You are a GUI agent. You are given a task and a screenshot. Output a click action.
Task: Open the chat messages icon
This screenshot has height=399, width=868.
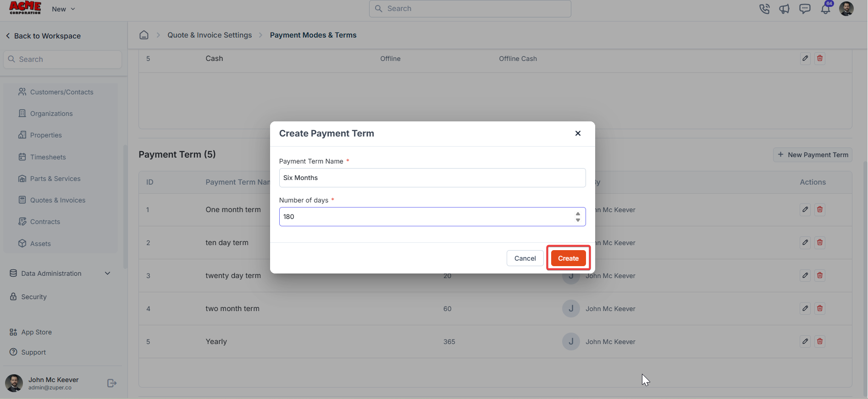(x=805, y=9)
